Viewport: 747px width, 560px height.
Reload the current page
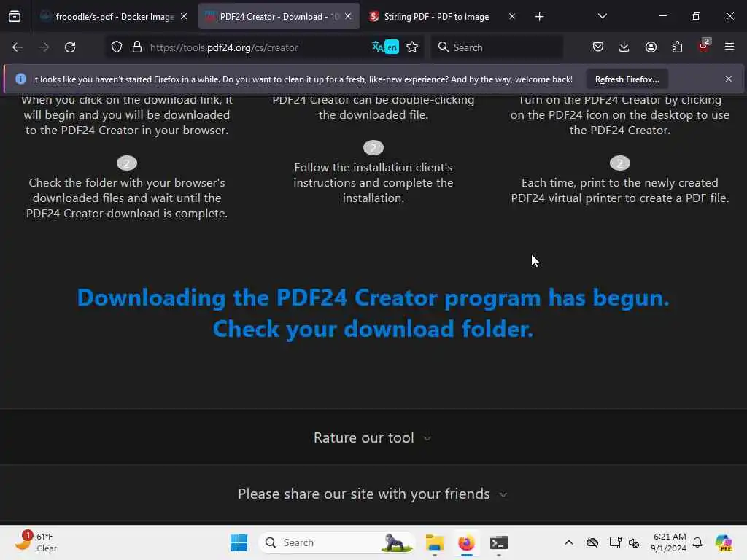[70, 47]
